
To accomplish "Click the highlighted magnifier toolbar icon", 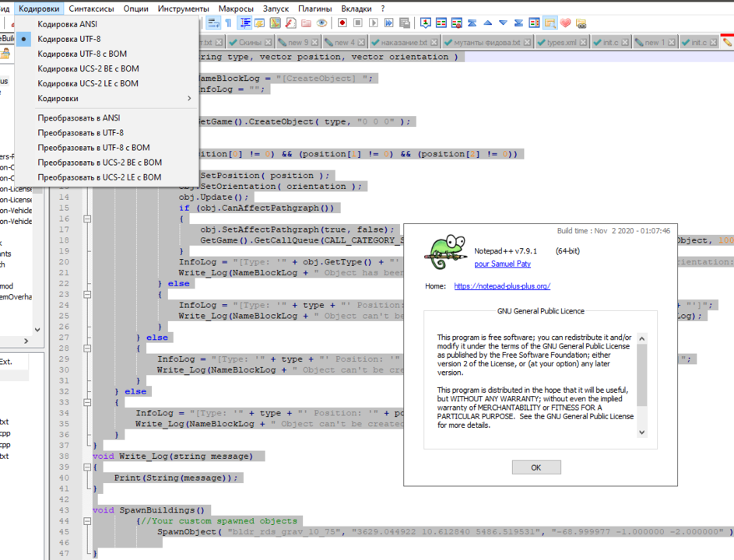I will (550, 23).
